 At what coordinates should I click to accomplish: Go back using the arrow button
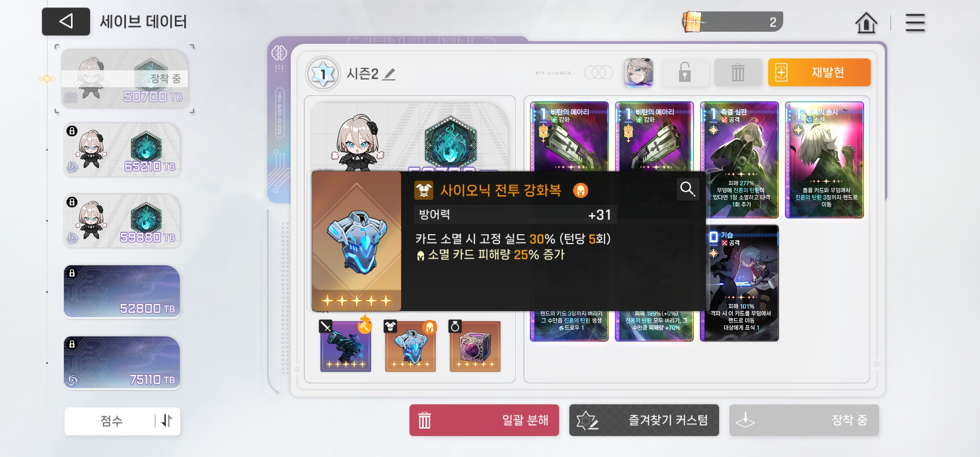click(66, 21)
